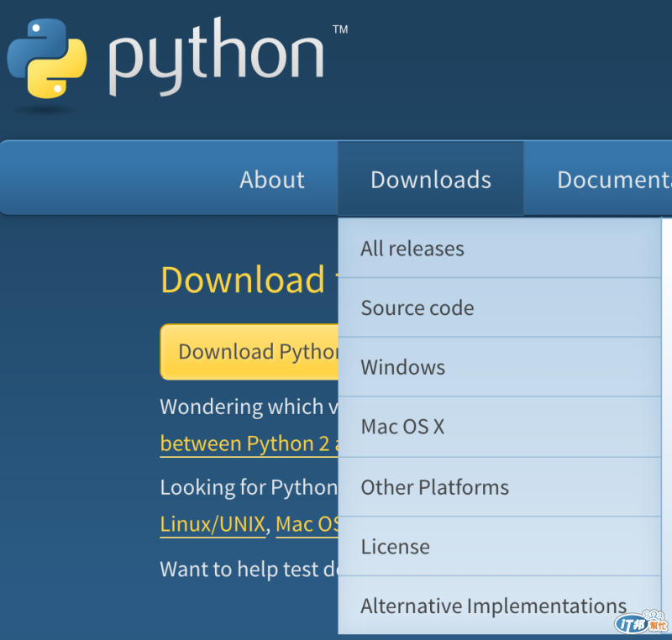Click the Python snake logo icon
This screenshot has height=640, width=672.
tap(47, 59)
